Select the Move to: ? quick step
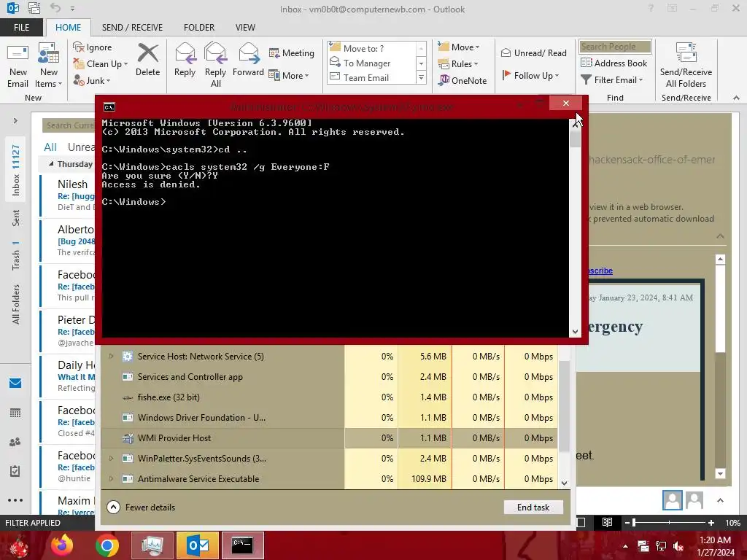The width and height of the screenshot is (747, 560). point(373,48)
